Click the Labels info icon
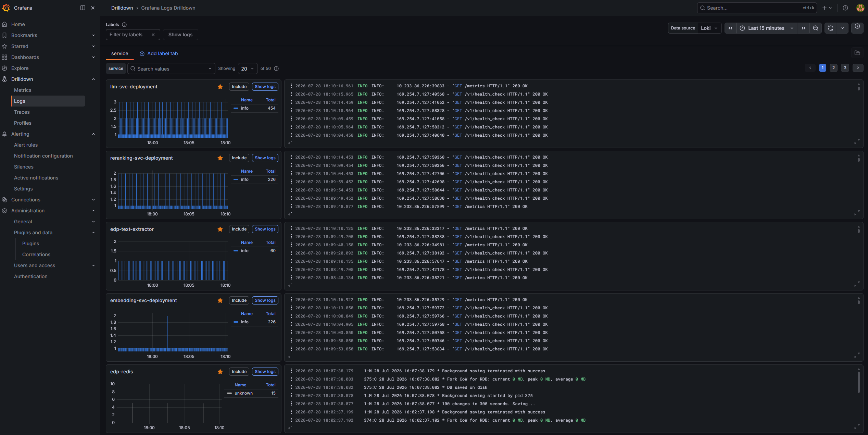 click(124, 25)
